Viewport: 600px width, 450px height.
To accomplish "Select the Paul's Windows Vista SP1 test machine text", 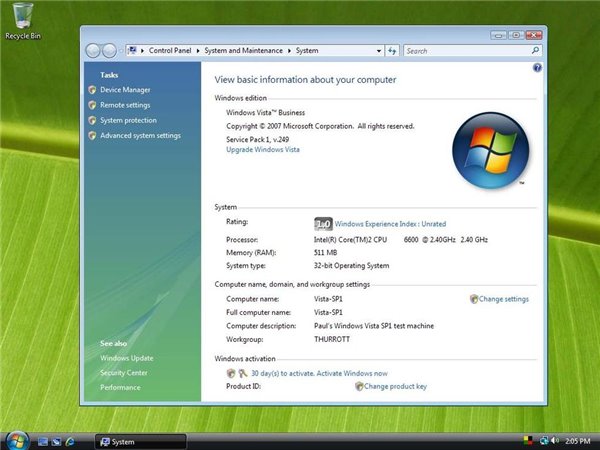I will click(x=374, y=326).
